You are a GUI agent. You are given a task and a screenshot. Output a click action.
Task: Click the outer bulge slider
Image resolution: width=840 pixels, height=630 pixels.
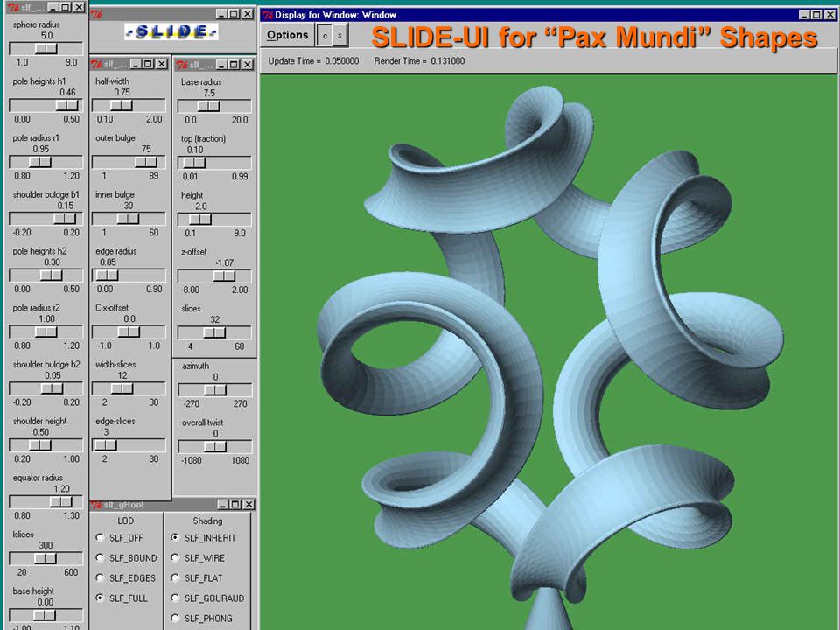tap(129, 162)
